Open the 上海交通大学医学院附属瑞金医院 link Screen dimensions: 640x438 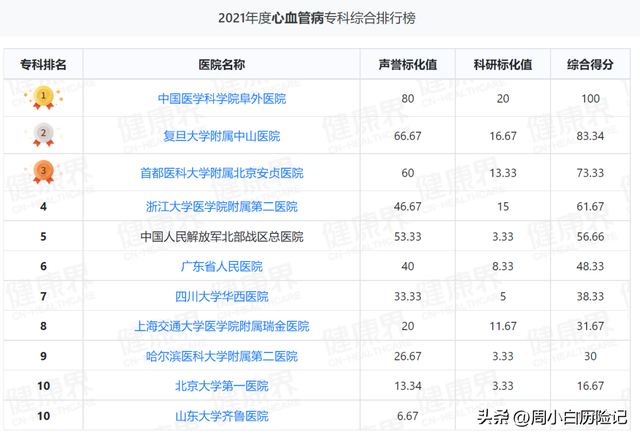point(222,326)
